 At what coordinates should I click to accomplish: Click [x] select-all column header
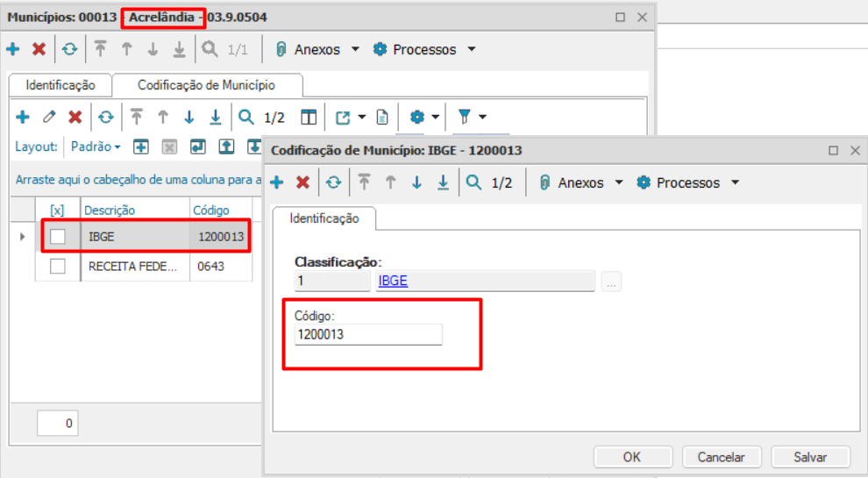click(x=58, y=210)
